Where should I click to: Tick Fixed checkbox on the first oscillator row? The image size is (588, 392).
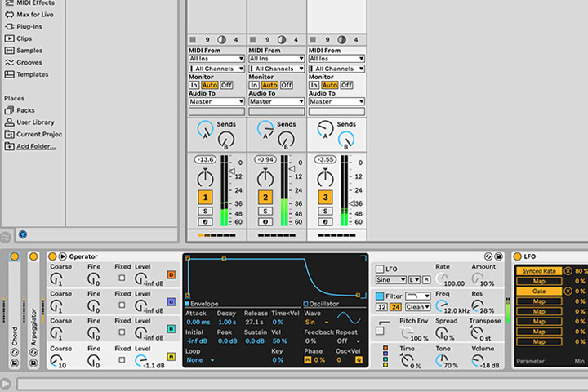[x=122, y=278]
